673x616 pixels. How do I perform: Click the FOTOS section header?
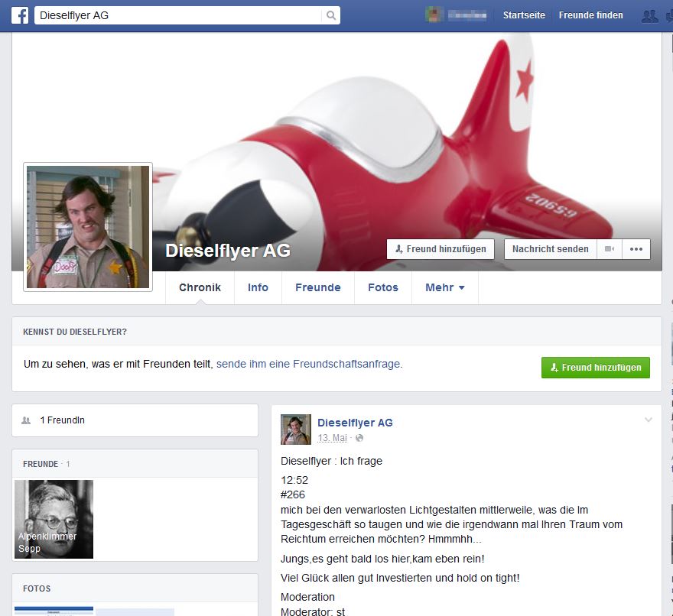37,588
